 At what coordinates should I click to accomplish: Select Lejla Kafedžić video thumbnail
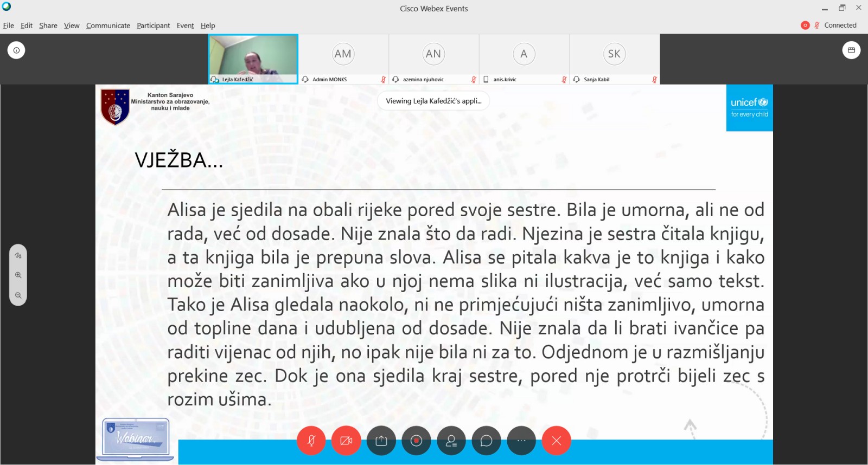pyautogui.click(x=253, y=56)
